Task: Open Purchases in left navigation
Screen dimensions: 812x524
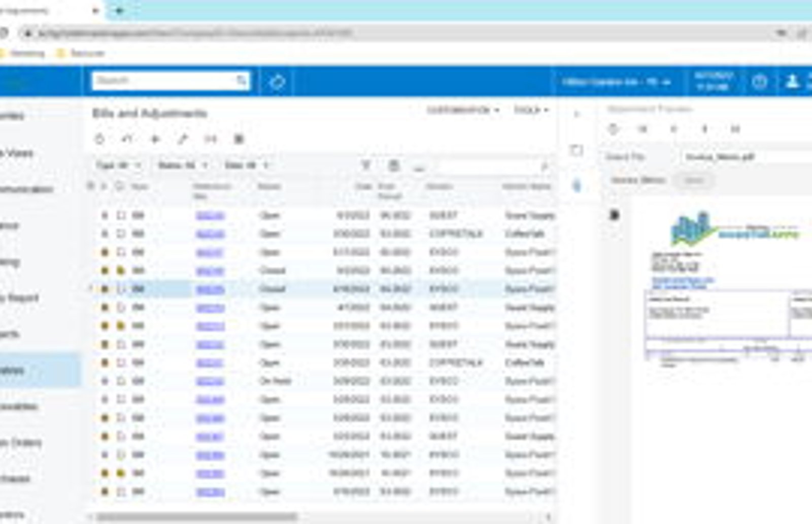Action: click(x=16, y=478)
